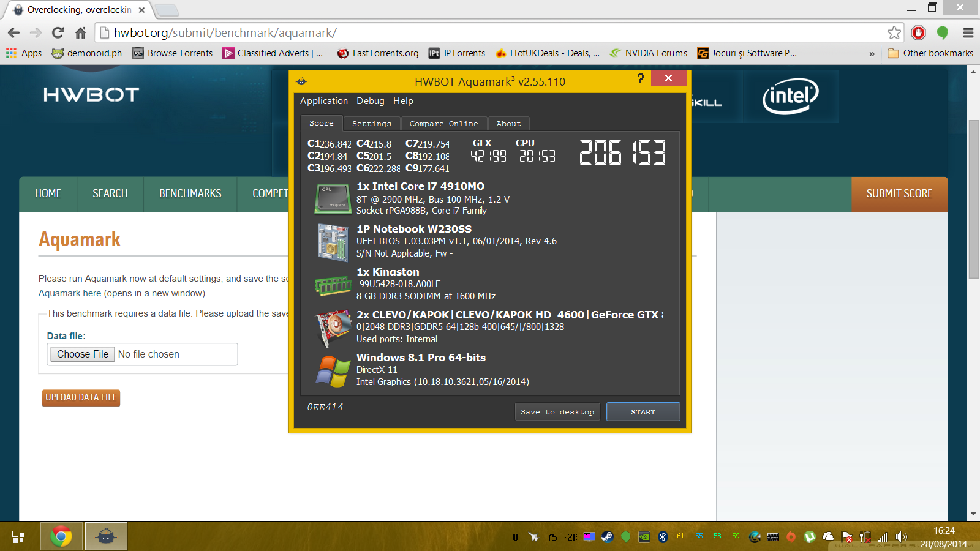Click the checksum text 0EE414
Viewport: 980px width, 551px height.
(x=325, y=407)
